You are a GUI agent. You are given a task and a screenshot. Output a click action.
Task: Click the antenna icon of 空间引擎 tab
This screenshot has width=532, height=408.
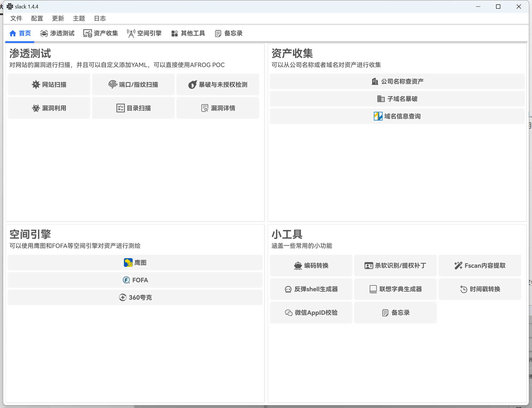[x=131, y=33]
